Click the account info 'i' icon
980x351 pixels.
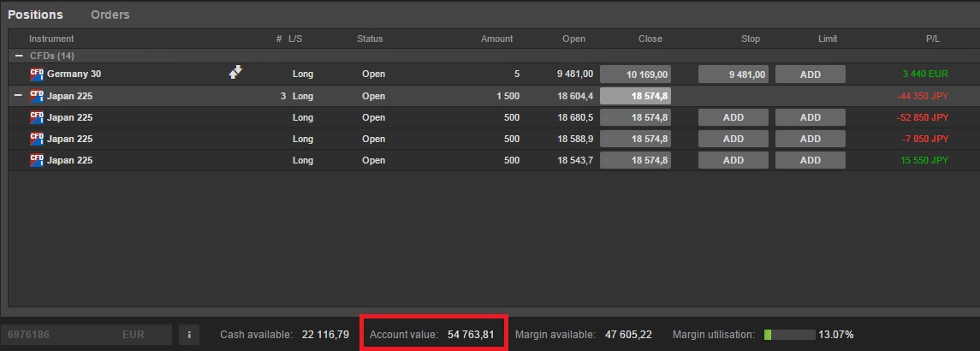coord(188,334)
